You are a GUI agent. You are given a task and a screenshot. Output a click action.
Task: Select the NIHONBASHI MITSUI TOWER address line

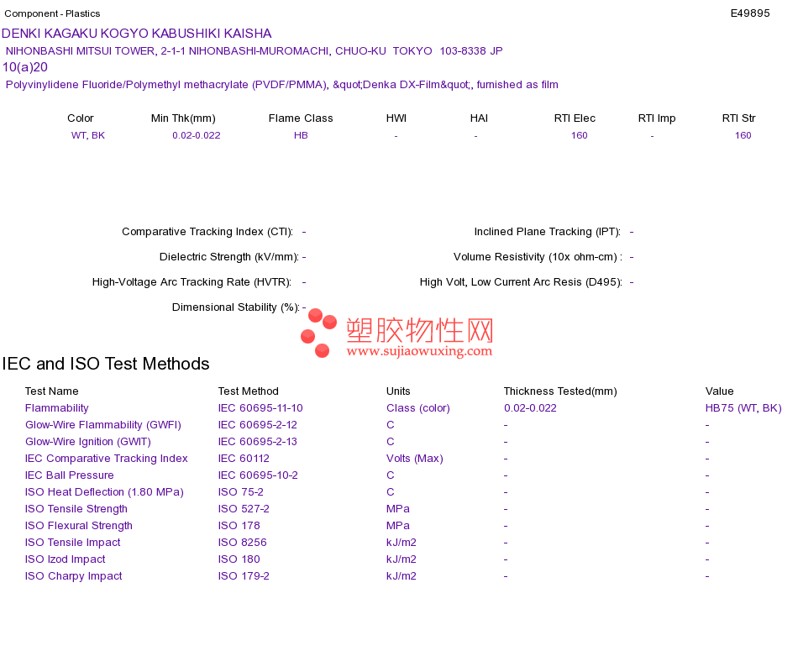click(254, 51)
